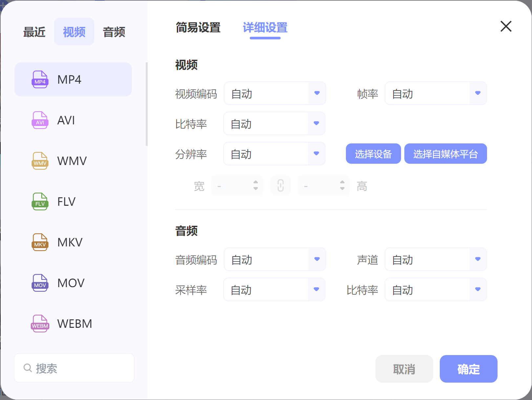The image size is (532, 400).
Task: Click the 选择设备 button
Action: click(373, 154)
